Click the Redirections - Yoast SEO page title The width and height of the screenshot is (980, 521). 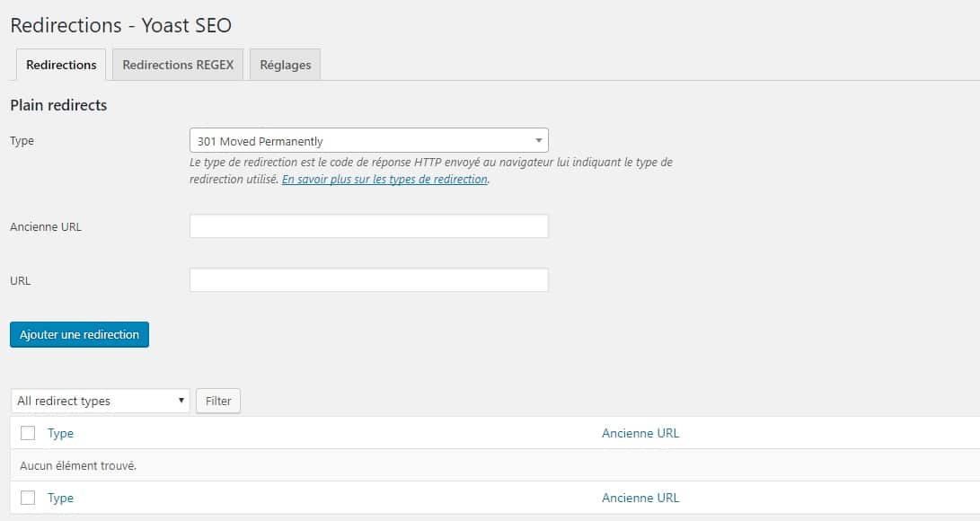120,25
